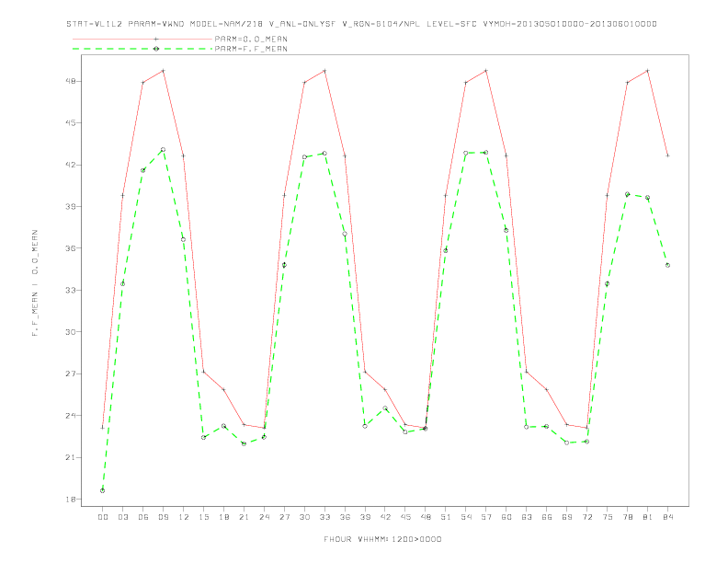728x563 pixels.
Task: Click x-axis tick label 09
Action: point(163,517)
